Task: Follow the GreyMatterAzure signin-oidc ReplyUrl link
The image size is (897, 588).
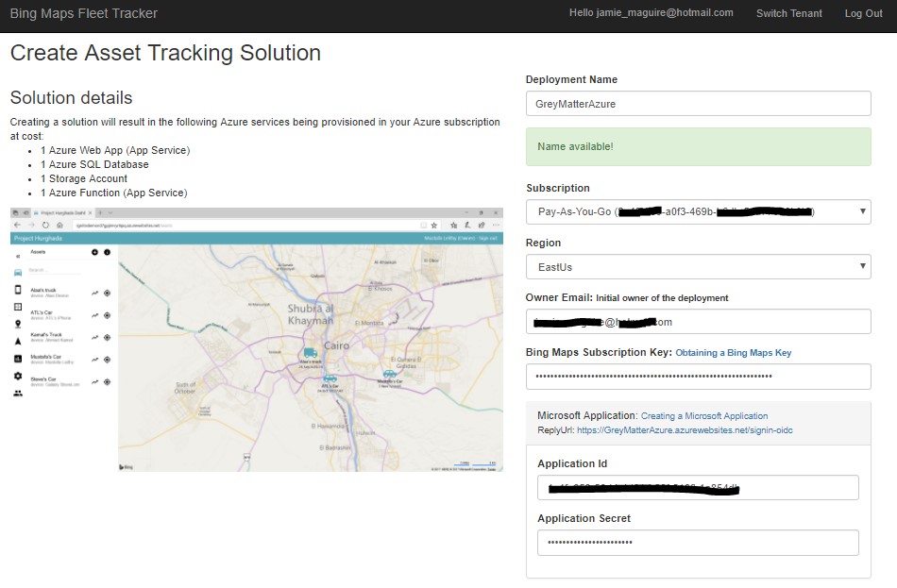Action: coord(685,430)
